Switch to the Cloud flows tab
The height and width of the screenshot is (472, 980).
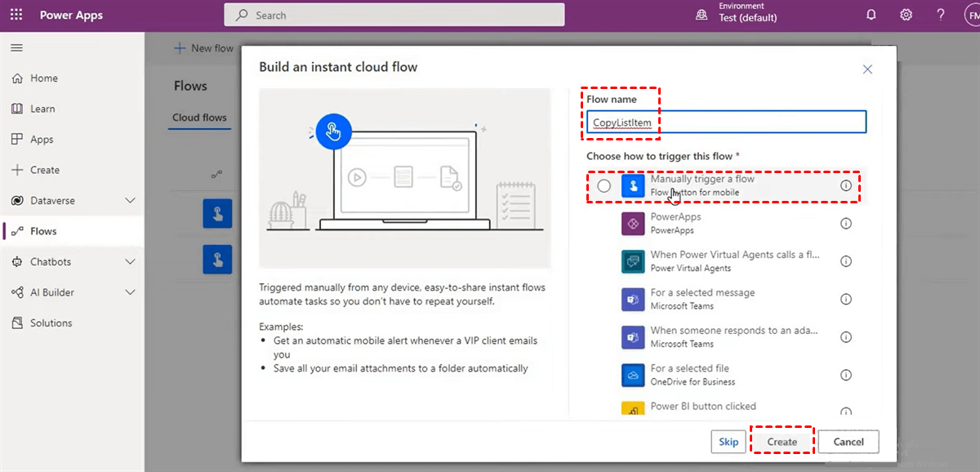point(199,118)
